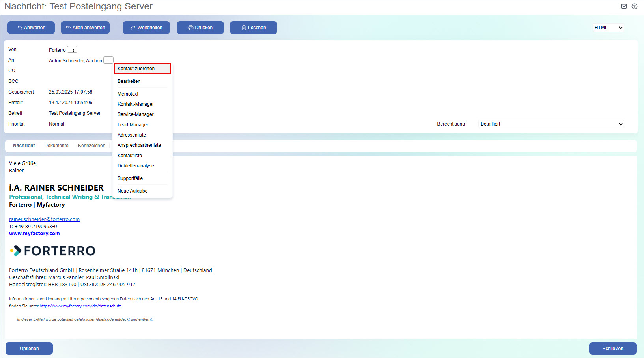The height and width of the screenshot is (358, 644).
Task: Open the Kennzeichen tab
Action: point(91,145)
